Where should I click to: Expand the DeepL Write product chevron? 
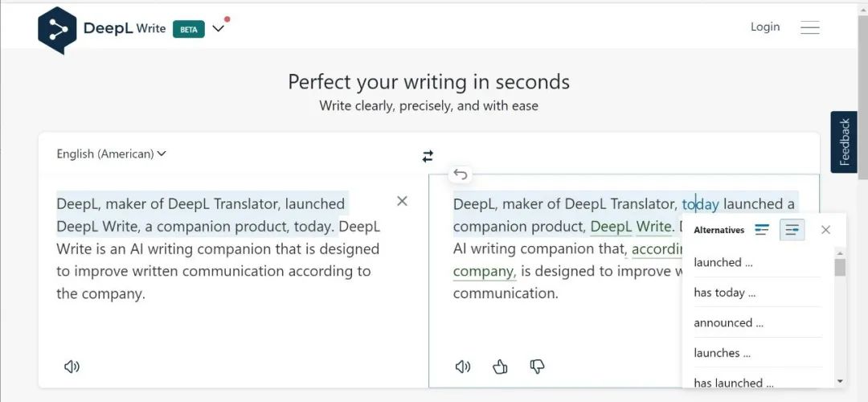pos(218,29)
